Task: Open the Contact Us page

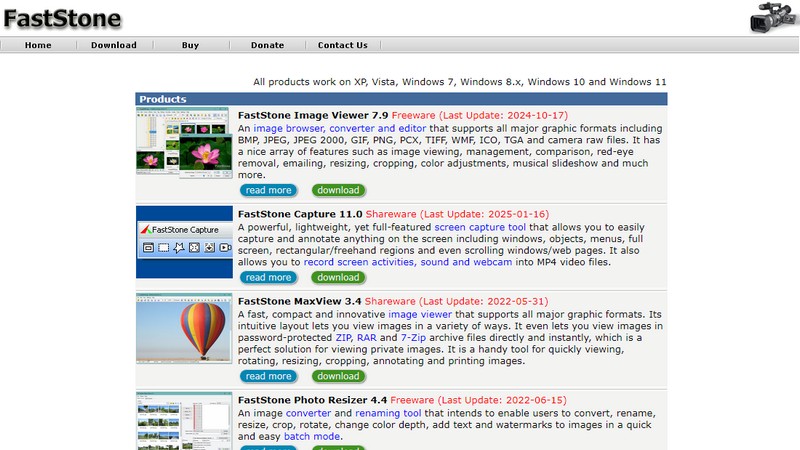Action: 343,45
